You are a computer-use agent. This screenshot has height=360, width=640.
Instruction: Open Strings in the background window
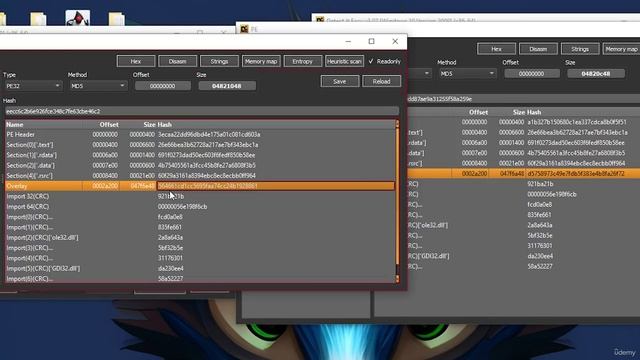tap(580, 49)
